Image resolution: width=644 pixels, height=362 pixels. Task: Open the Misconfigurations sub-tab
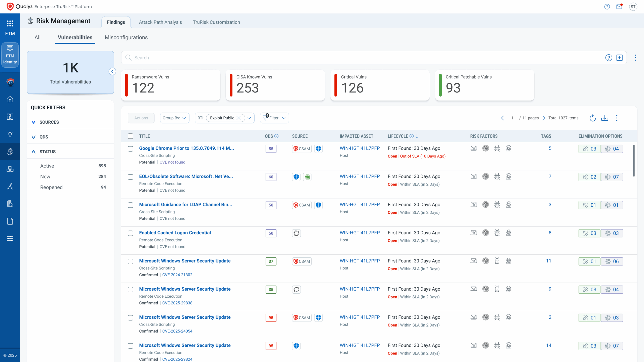click(x=126, y=37)
